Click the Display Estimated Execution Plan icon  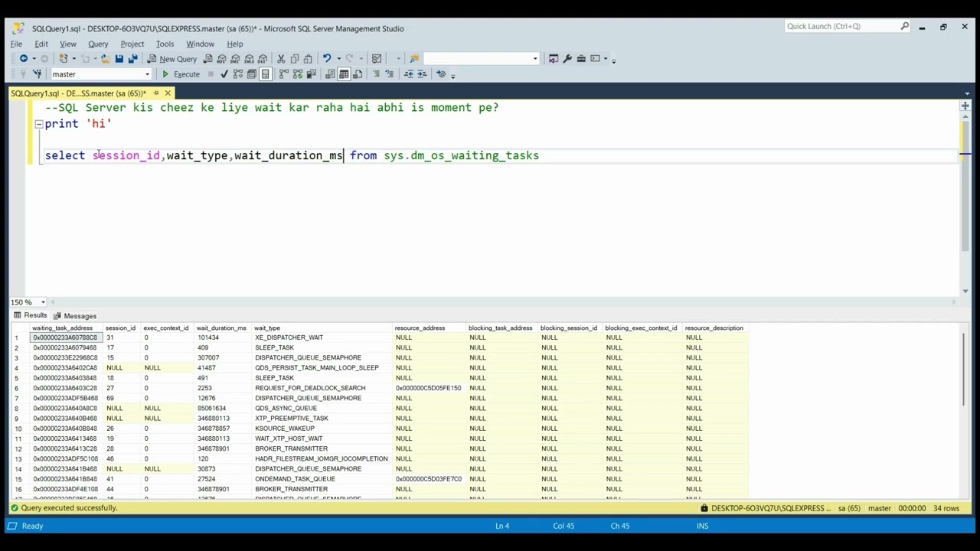pyautogui.click(x=238, y=73)
